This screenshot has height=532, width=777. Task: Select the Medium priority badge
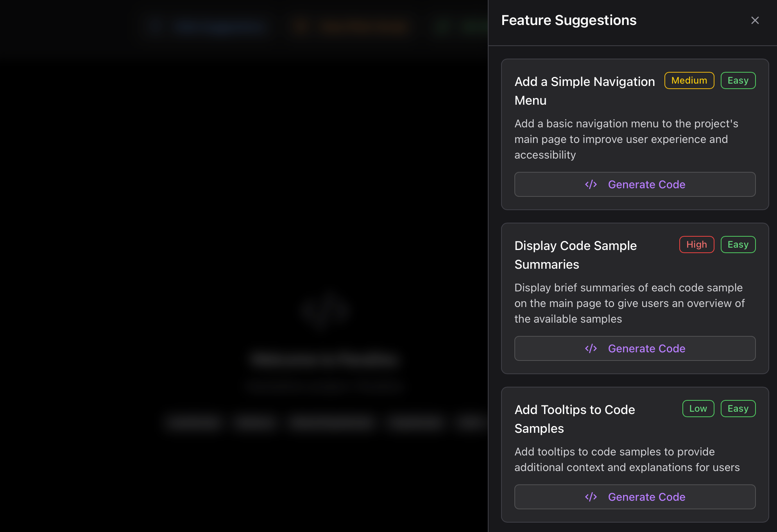click(x=689, y=80)
